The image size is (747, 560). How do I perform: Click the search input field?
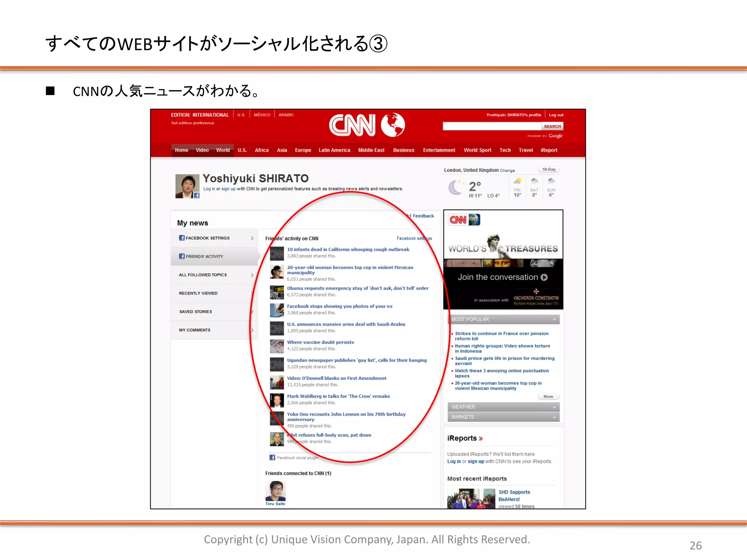coord(492,127)
